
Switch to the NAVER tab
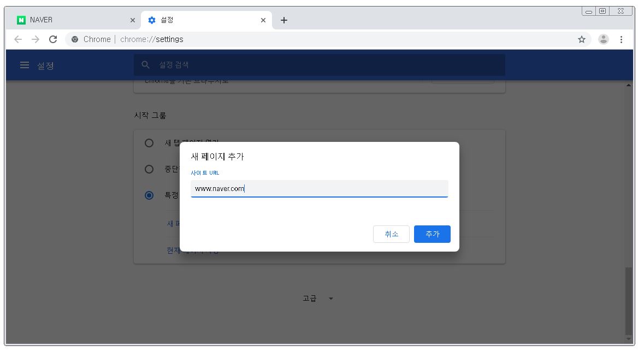75,20
